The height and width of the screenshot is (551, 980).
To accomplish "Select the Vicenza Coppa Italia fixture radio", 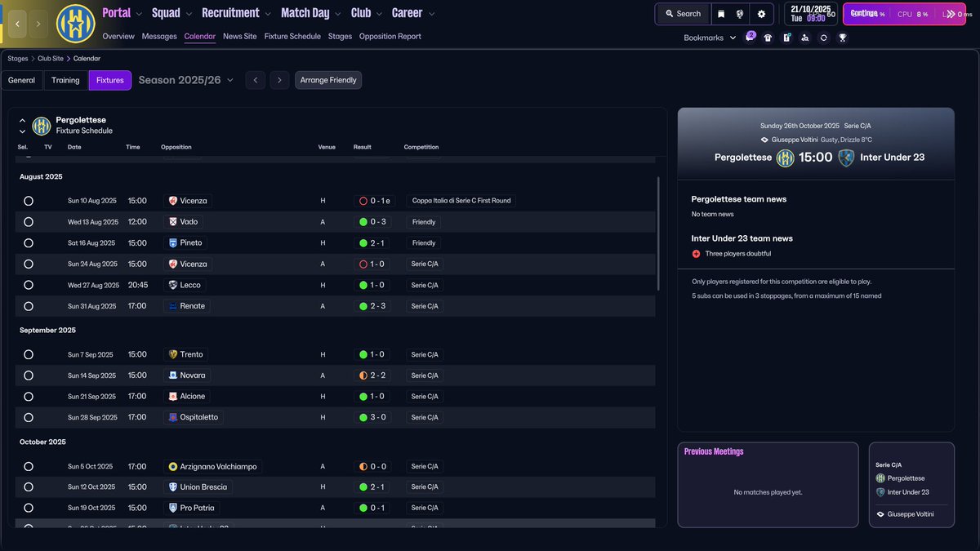I will [x=29, y=201].
